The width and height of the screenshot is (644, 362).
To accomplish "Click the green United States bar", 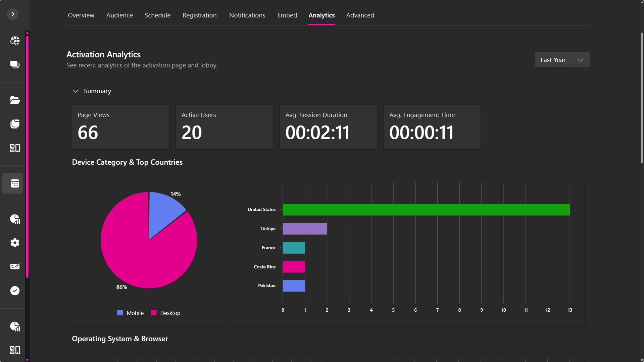I will click(426, 210).
